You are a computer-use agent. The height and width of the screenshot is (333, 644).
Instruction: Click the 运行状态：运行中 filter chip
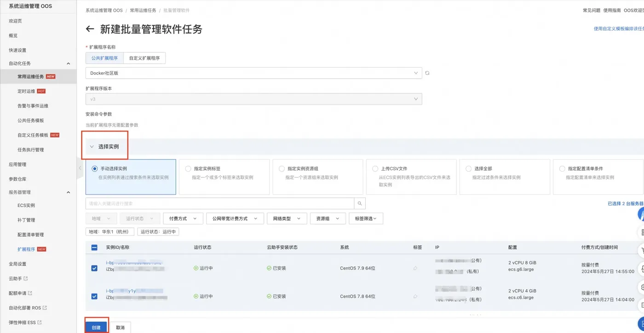coord(158,232)
